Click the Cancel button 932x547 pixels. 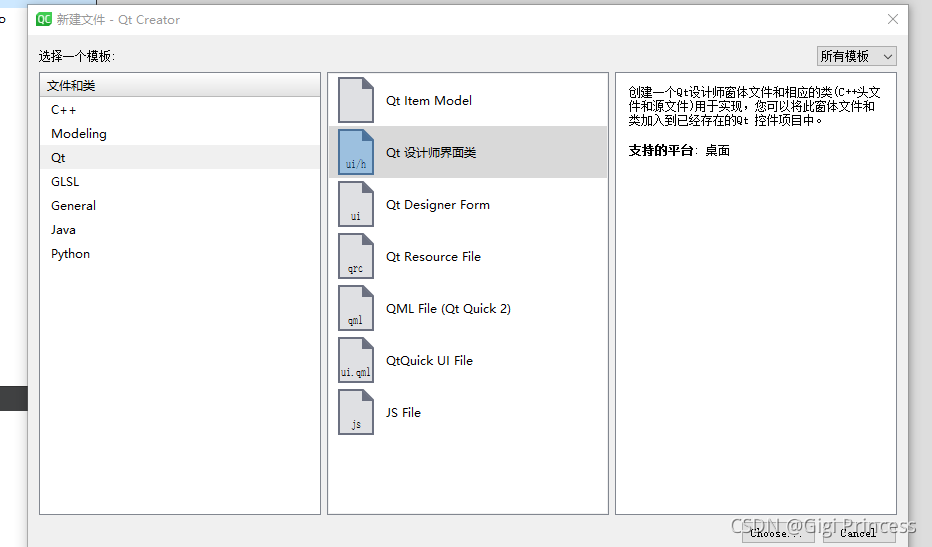859,533
